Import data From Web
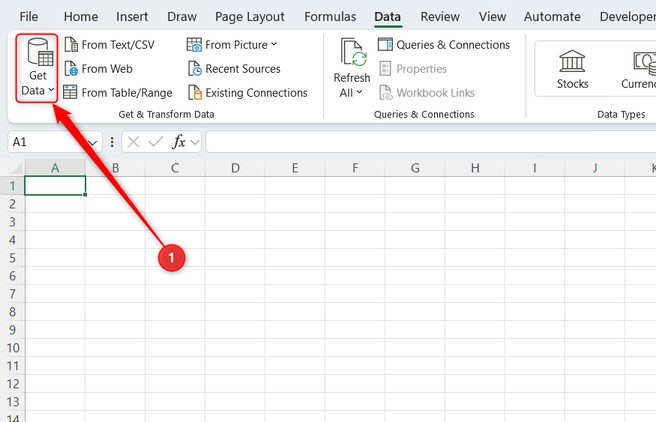This screenshot has height=422, width=656. pyautogui.click(x=98, y=69)
